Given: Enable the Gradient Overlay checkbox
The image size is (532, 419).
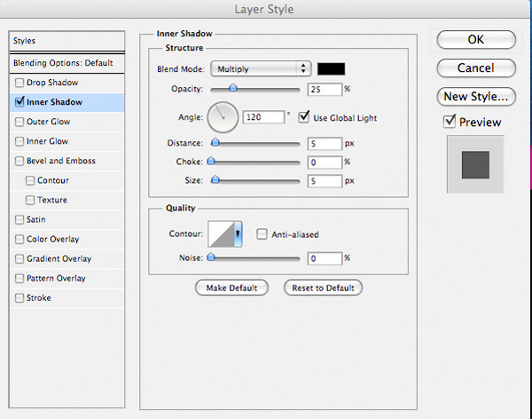Looking at the screenshot, I should click(20, 259).
